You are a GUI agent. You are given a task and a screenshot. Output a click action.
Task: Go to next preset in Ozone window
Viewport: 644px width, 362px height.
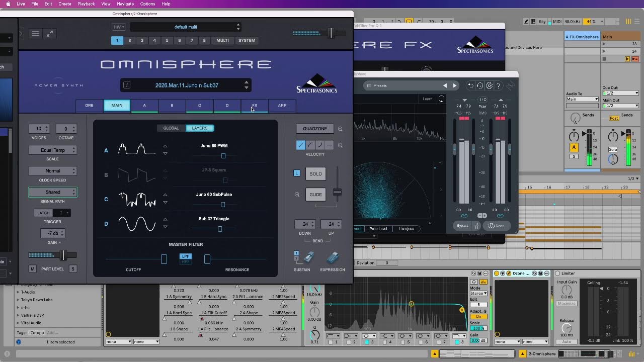[x=455, y=85]
